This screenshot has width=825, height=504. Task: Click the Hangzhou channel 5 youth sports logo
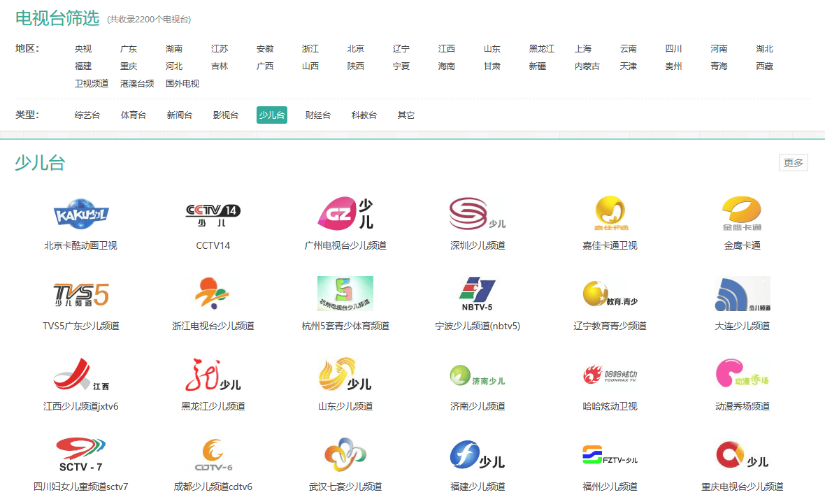click(x=345, y=294)
